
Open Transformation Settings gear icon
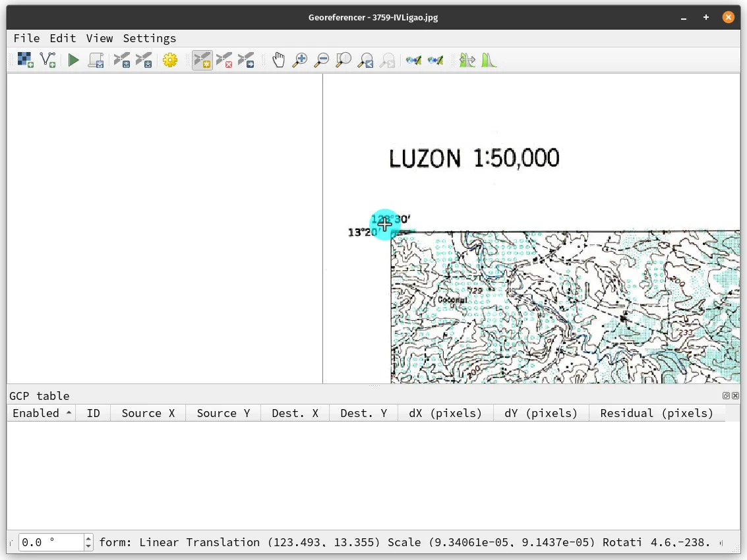[x=170, y=61]
